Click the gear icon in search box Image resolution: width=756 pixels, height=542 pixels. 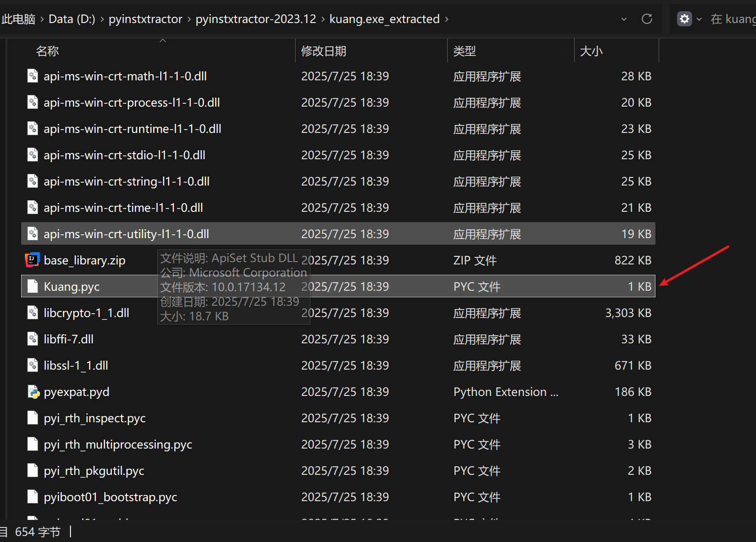[684, 19]
